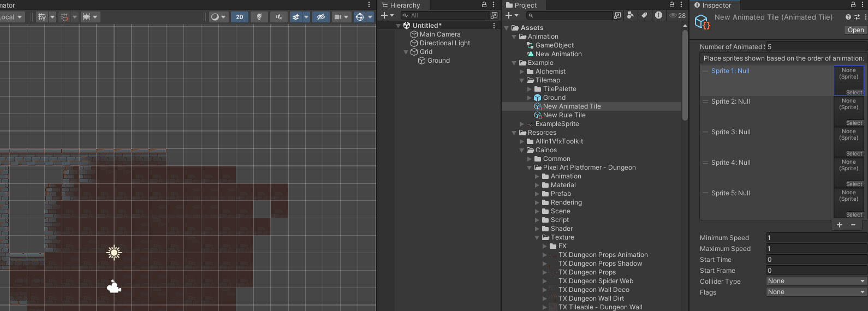Open draw mode shading dropdown

[x=218, y=17]
